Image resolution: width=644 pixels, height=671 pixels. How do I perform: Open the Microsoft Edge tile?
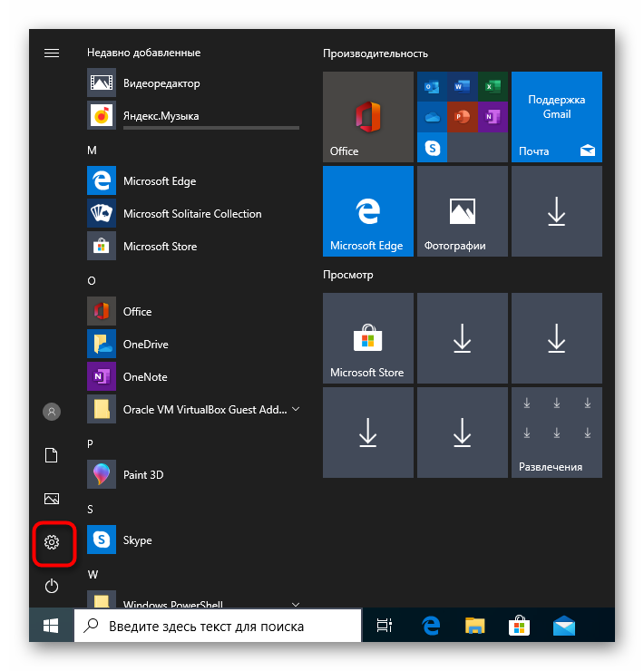point(368,211)
